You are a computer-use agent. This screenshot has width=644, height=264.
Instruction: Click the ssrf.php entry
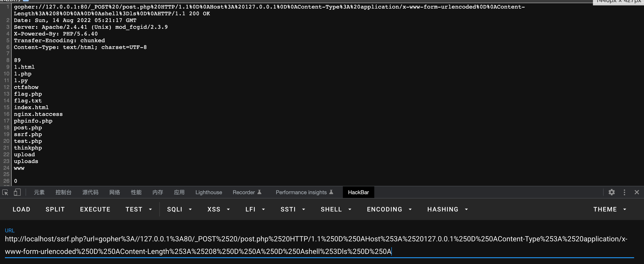28,134
